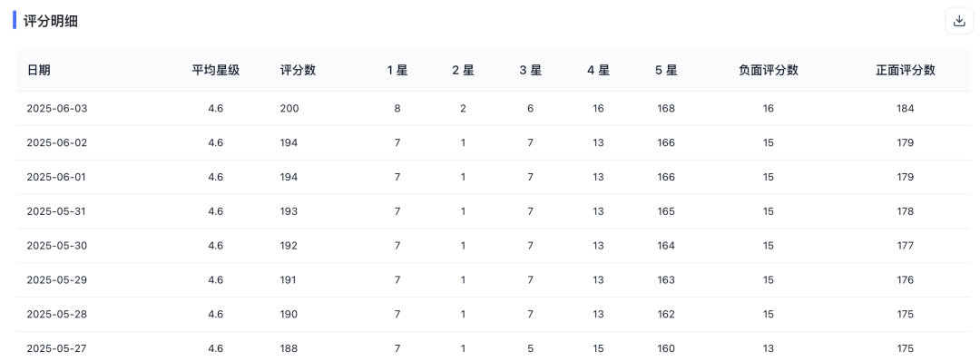
Task: Click the 2025-05-29 date cell
Action: tap(57, 280)
